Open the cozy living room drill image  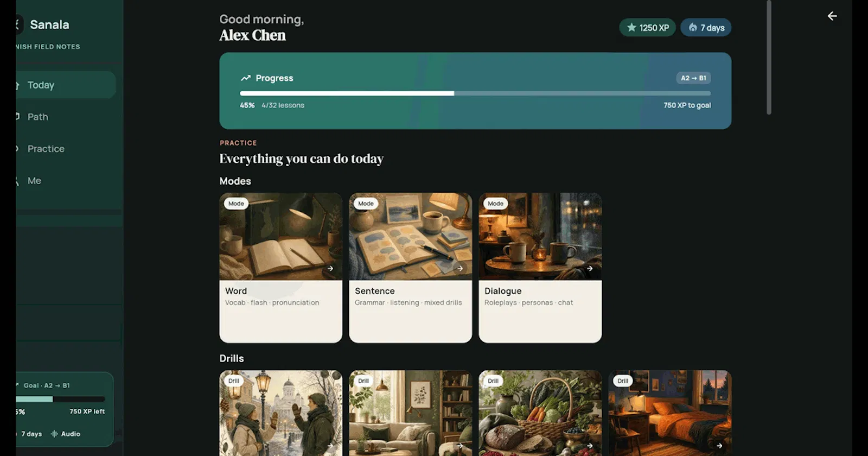click(411, 413)
